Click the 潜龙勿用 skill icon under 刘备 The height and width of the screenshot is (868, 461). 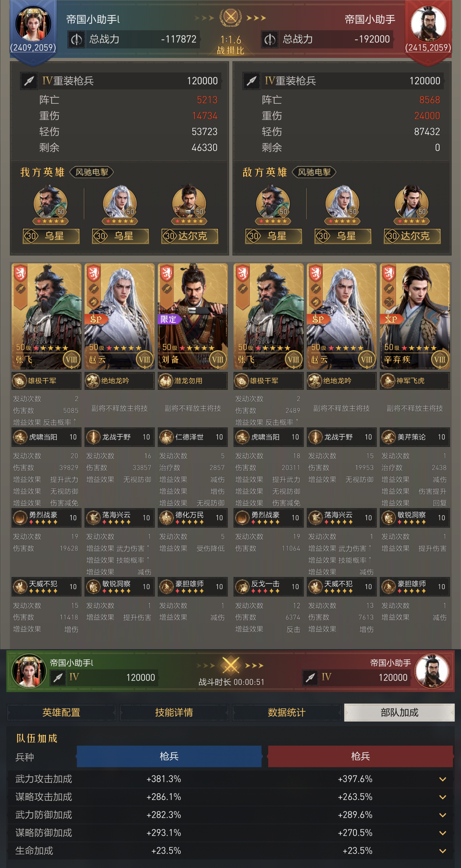click(x=166, y=381)
